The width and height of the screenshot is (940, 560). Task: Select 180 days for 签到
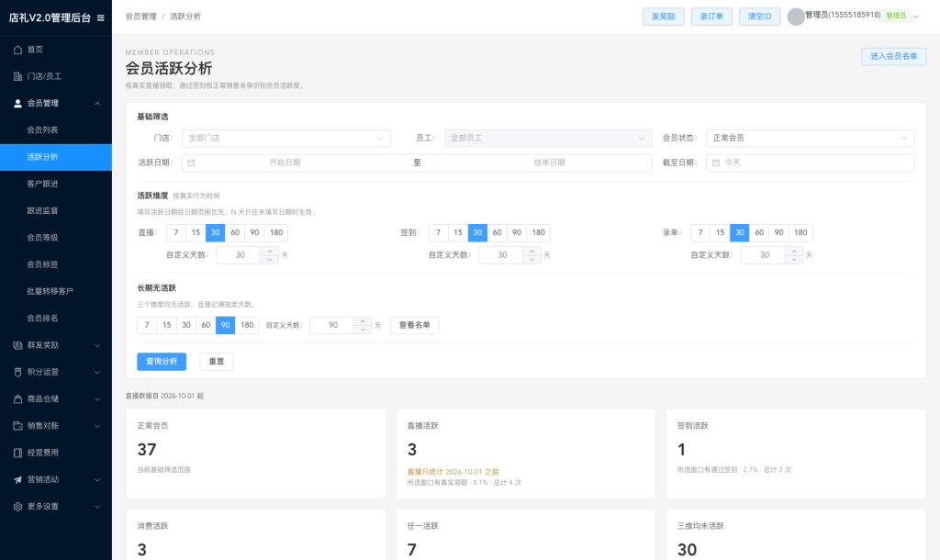(x=538, y=232)
